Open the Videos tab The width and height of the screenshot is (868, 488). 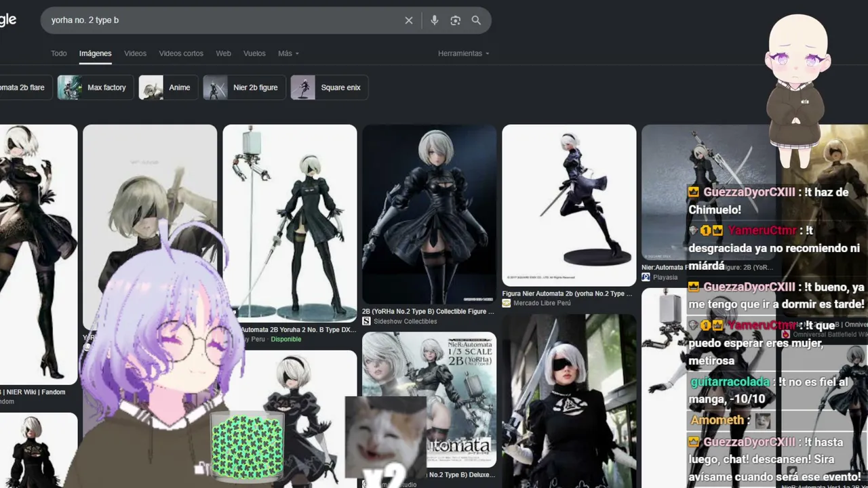135,54
